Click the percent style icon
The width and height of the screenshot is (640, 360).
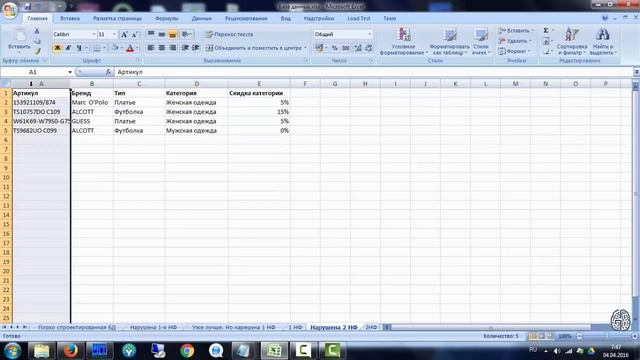pos(335,48)
